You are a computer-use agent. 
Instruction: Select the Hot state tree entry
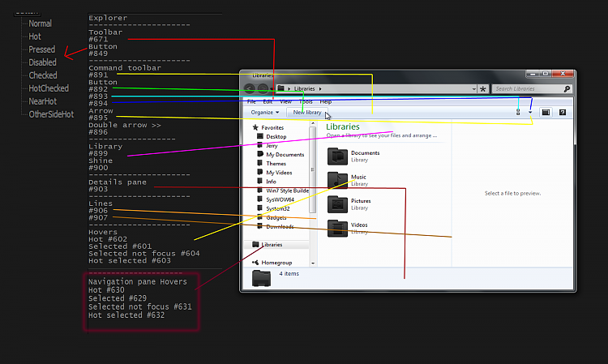(35, 36)
